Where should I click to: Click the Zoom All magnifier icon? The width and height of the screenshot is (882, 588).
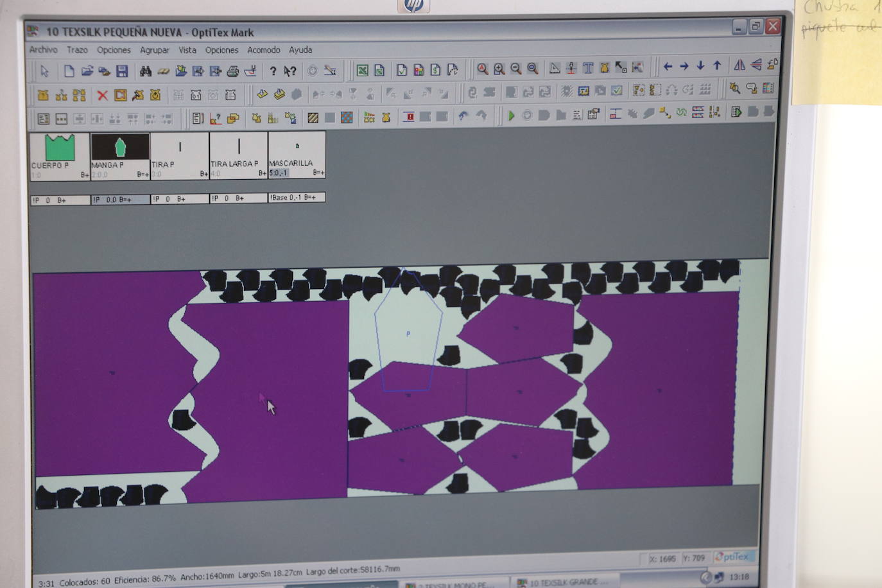(x=482, y=69)
